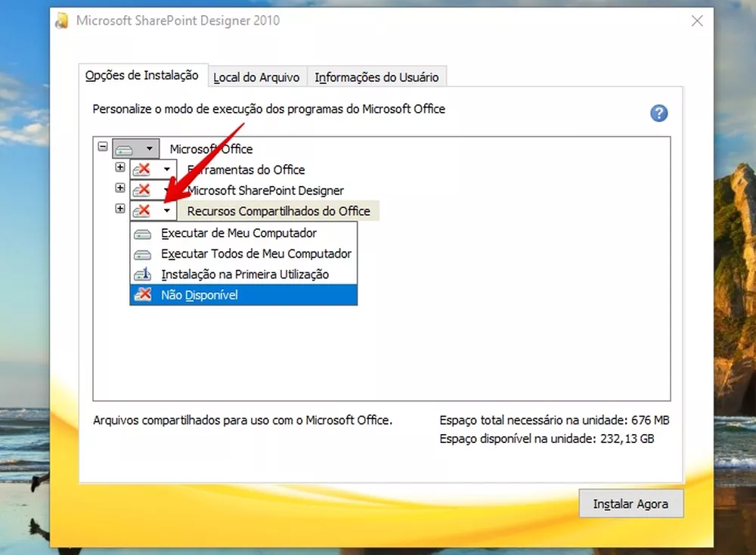Screen dimensions: 756x555
Task: Click install-on-first-use icon in menu
Action: point(143,274)
